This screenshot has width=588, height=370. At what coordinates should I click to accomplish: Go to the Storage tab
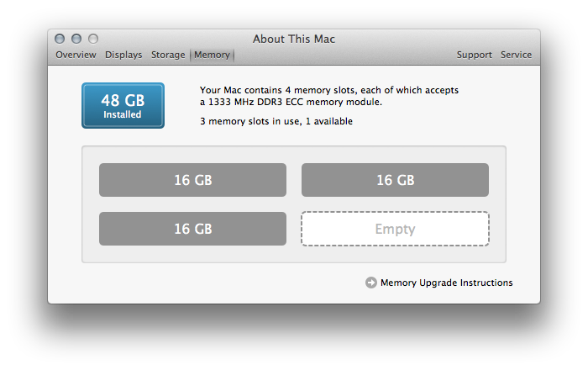pyautogui.click(x=168, y=55)
